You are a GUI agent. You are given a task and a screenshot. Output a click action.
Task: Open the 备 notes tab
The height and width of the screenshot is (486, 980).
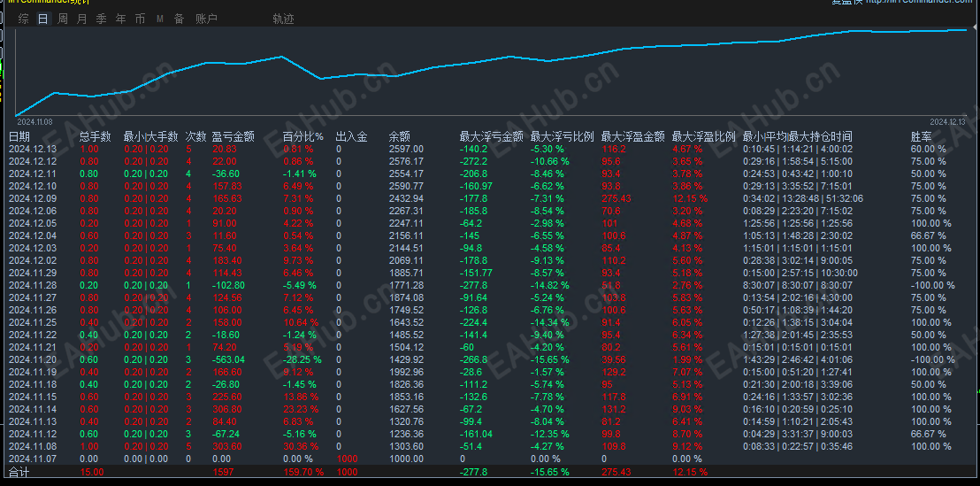179,19
